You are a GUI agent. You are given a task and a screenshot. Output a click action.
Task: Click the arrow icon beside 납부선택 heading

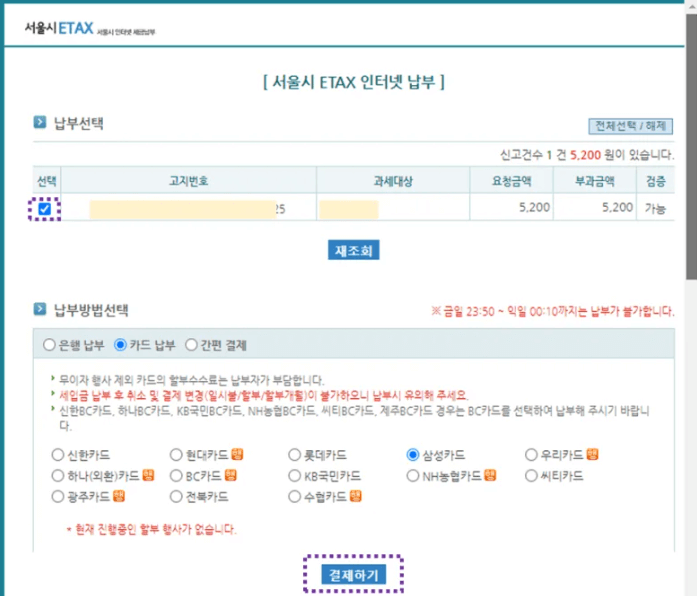pos(40,122)
